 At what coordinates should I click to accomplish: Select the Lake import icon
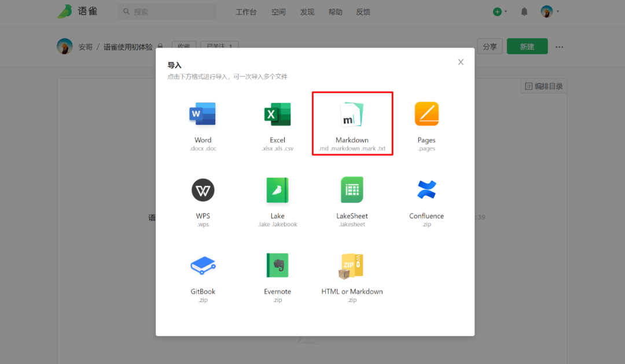tap(277, 190)
